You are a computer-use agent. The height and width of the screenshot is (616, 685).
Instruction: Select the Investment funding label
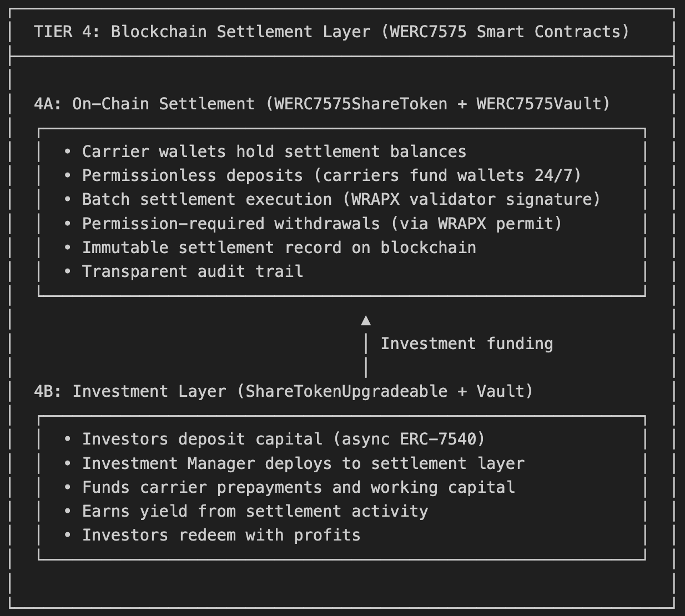(x=466, y=344)
